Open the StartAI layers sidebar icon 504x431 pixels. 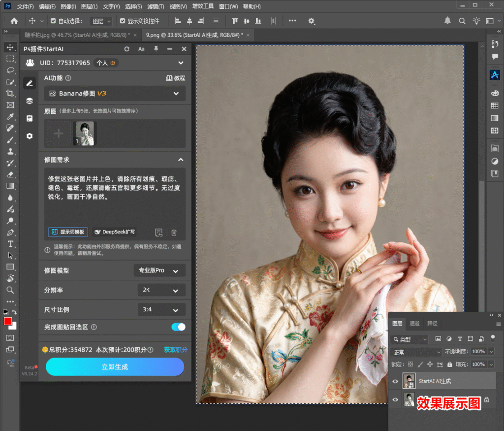point(29,101)
